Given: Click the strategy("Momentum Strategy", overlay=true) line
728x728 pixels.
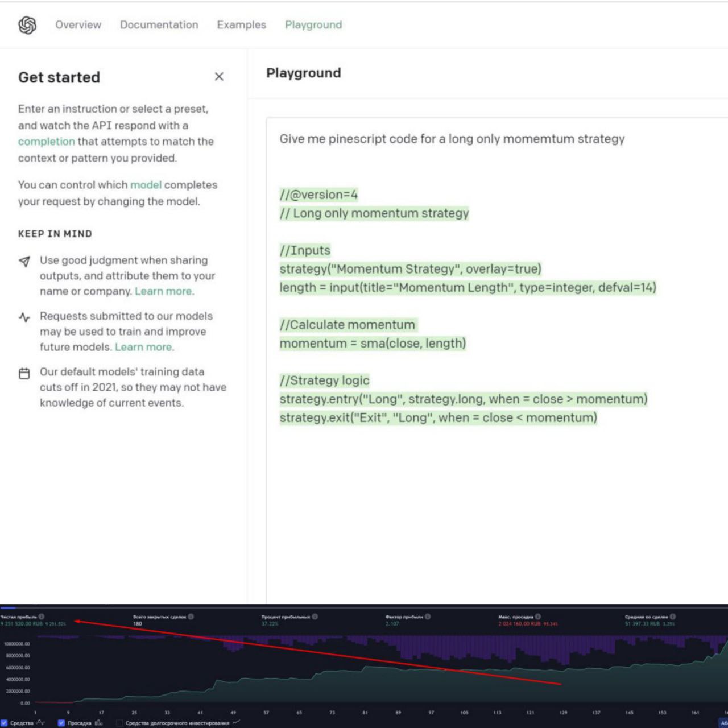Looking at the screenshot, I should point(411,269).
